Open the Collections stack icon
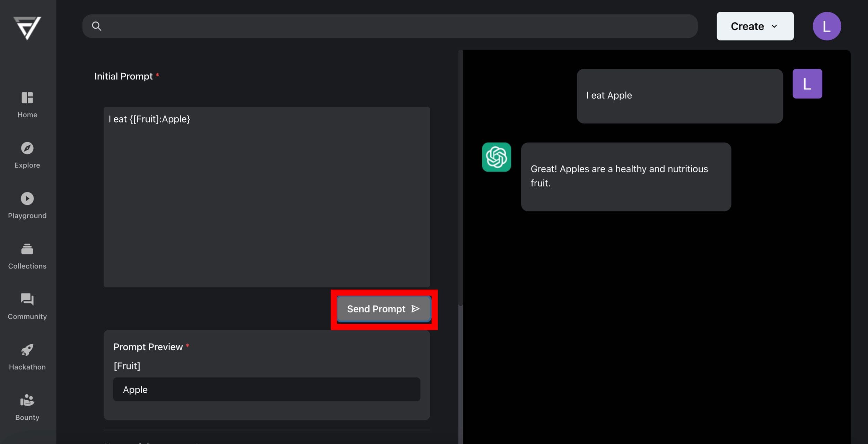 click(27, 249)
